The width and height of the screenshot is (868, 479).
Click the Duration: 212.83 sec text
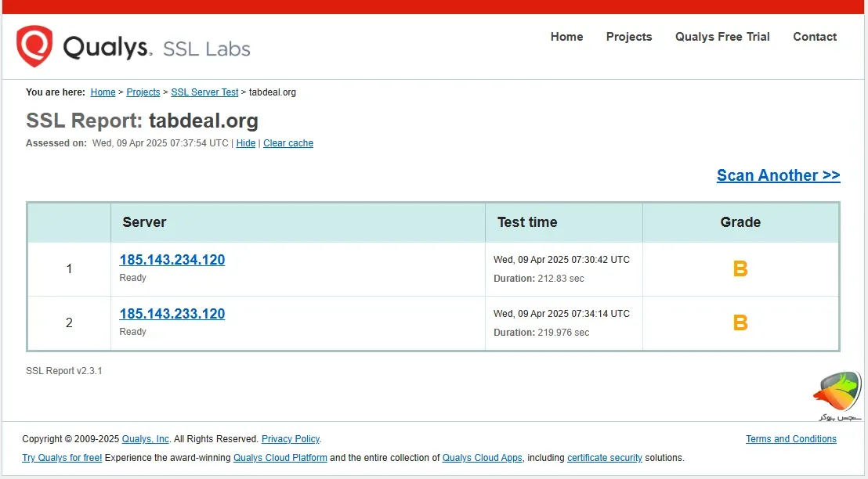pos(539,279)
